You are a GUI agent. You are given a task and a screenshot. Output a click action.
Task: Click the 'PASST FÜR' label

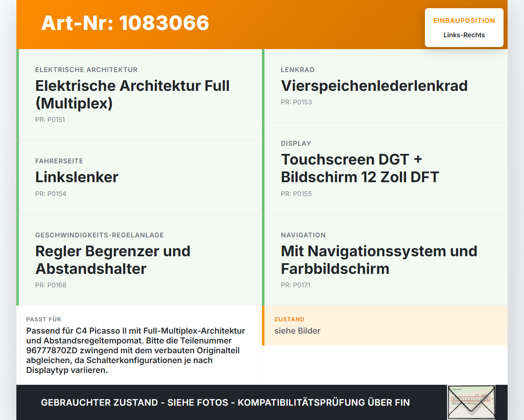pos(44,319)
